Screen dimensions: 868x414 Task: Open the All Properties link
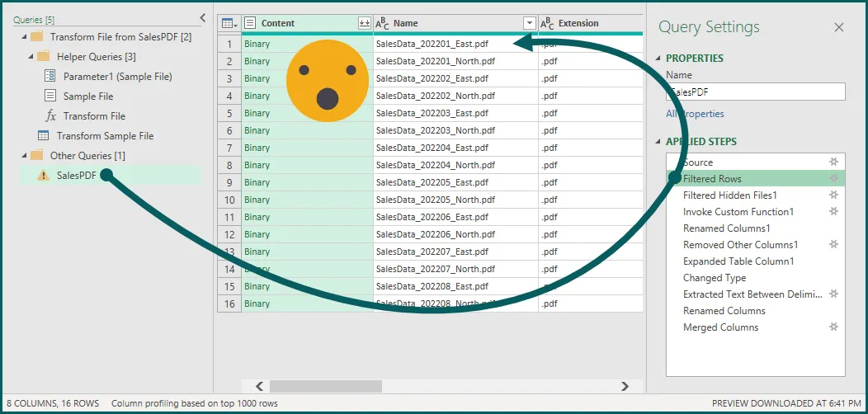[695, 114]
